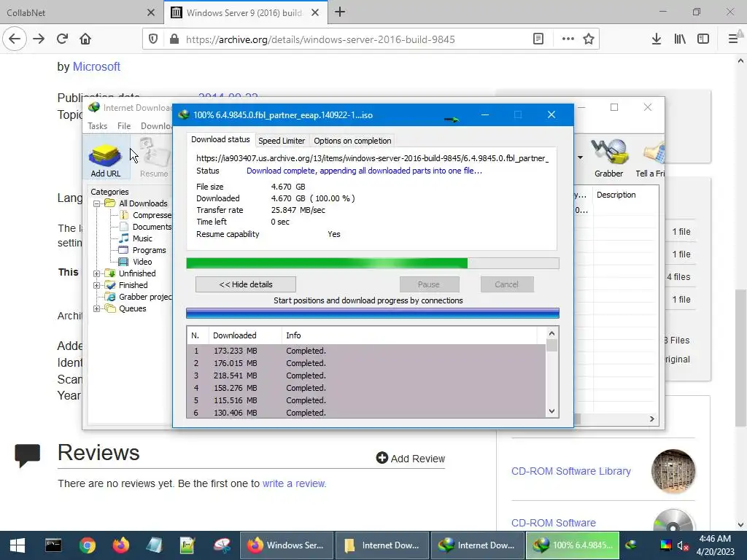This screenshot has width=747, height=560.
Task: Click the write a review link
Action: 295,483
